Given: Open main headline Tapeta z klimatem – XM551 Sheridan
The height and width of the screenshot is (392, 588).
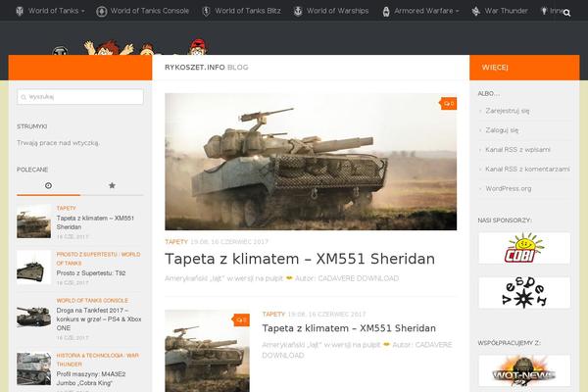Looking at the screenshot, I should tap(300, 259).
